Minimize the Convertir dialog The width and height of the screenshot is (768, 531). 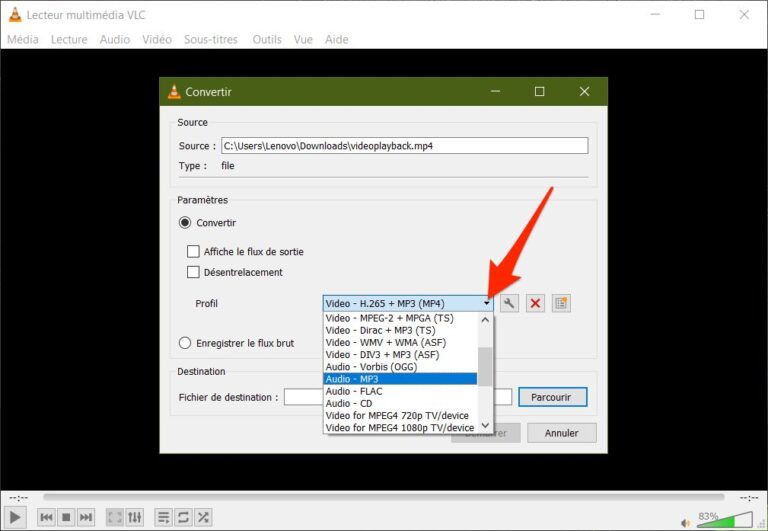coord(495,92)
